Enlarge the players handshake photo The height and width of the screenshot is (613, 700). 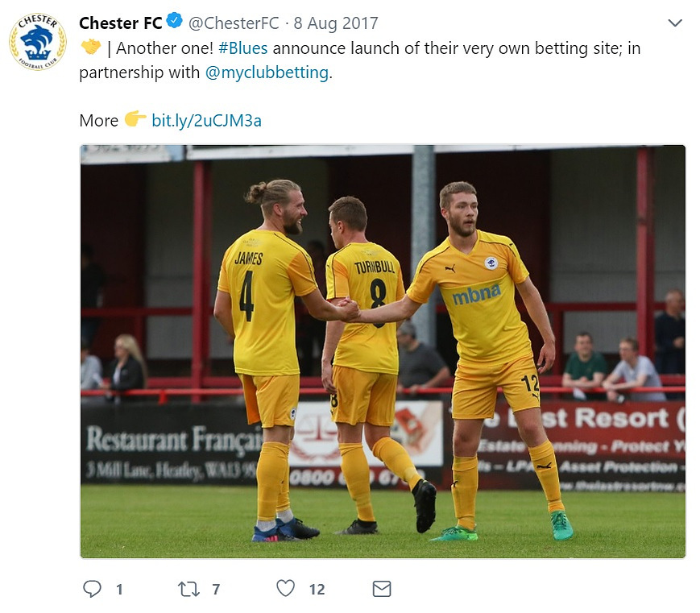coord(383,351)
